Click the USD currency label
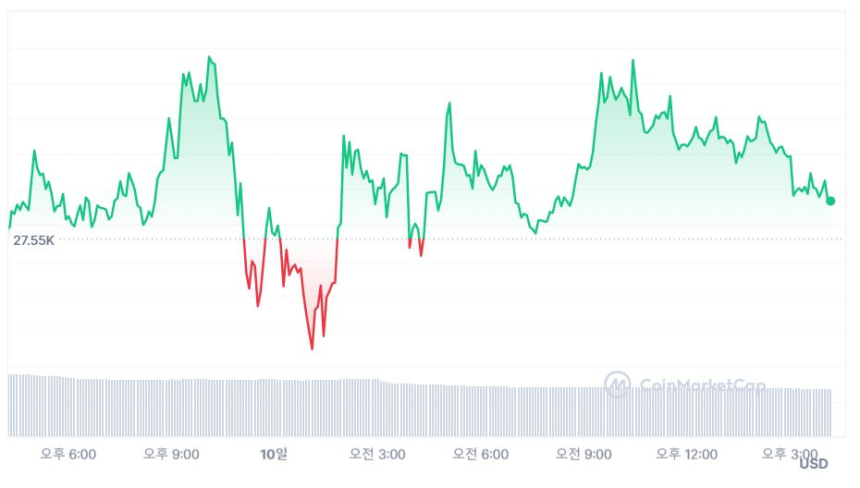Screen dimensions: 860x488 [813, 464]
